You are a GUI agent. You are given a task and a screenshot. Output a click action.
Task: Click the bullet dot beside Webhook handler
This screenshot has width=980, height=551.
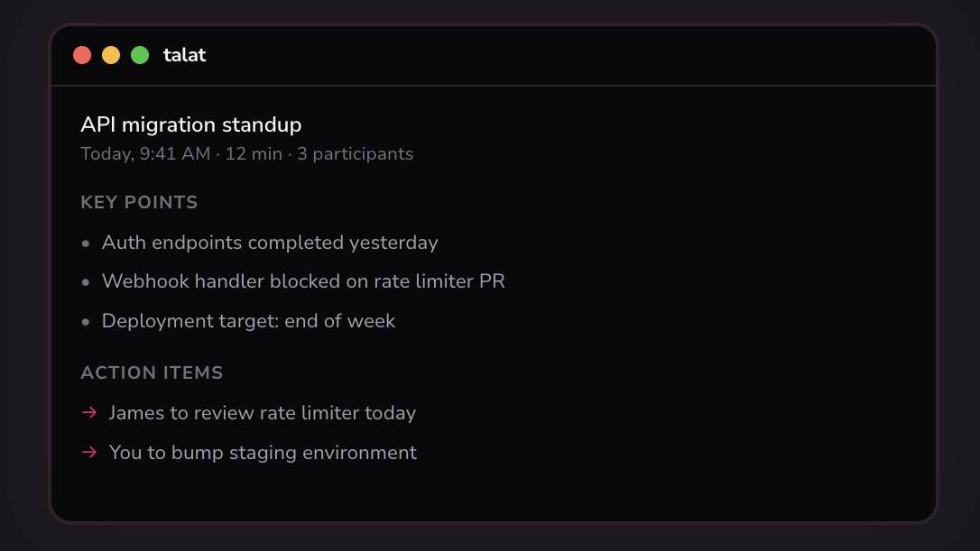coord(86,282)
